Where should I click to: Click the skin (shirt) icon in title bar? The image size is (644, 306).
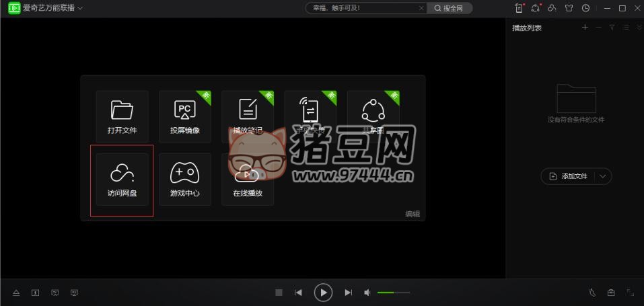[x=569, y=8]
